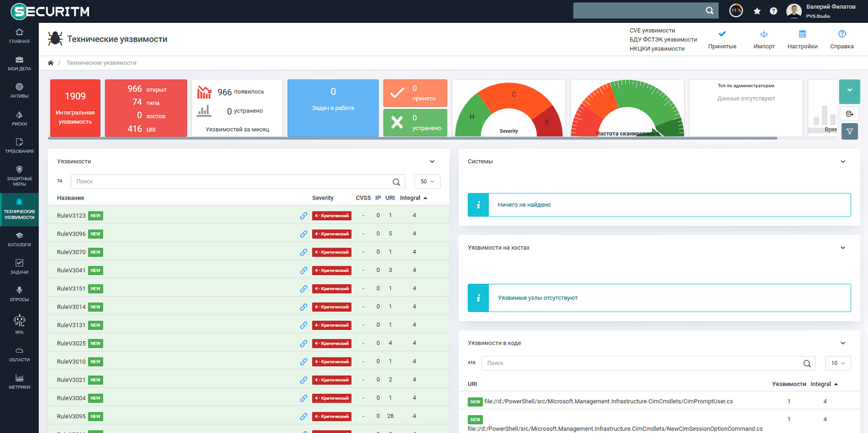
Task: Open Защитные меры in the sidebar
Action: tap(19, 176)
